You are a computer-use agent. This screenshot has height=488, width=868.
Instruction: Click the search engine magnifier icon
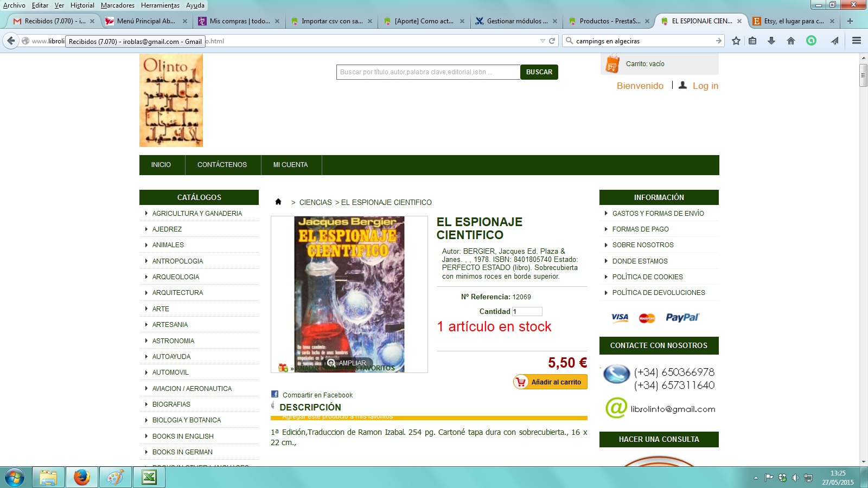coord(569,41)
